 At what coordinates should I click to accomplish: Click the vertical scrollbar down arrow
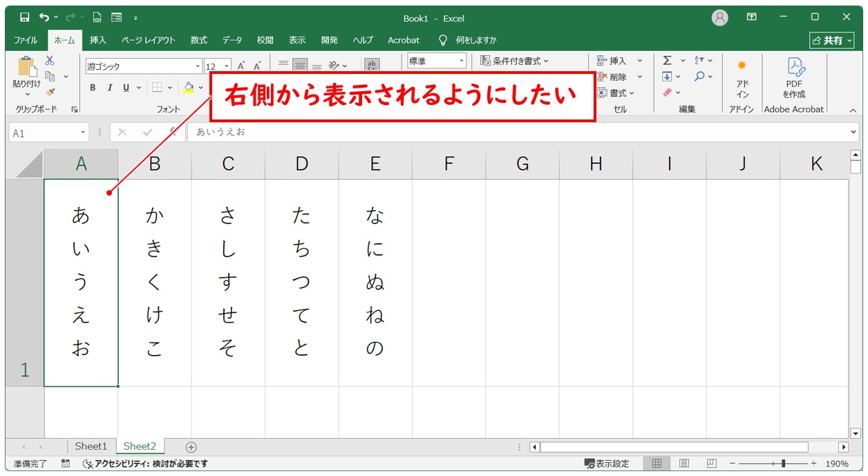(x=856, y=433)
